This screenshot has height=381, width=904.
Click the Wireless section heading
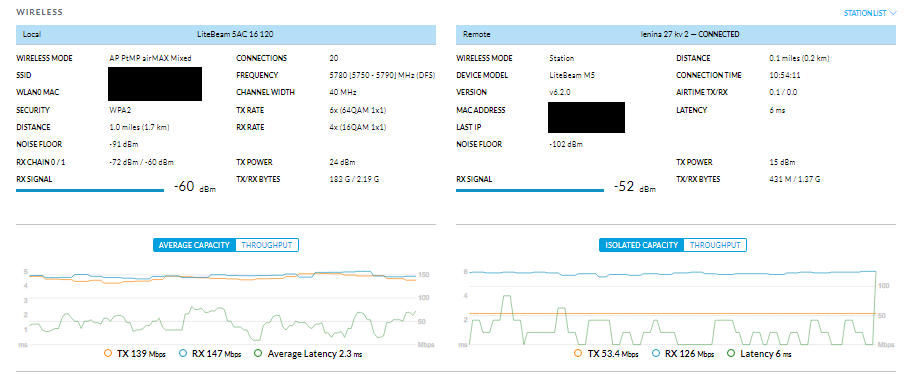coord(40,12)
